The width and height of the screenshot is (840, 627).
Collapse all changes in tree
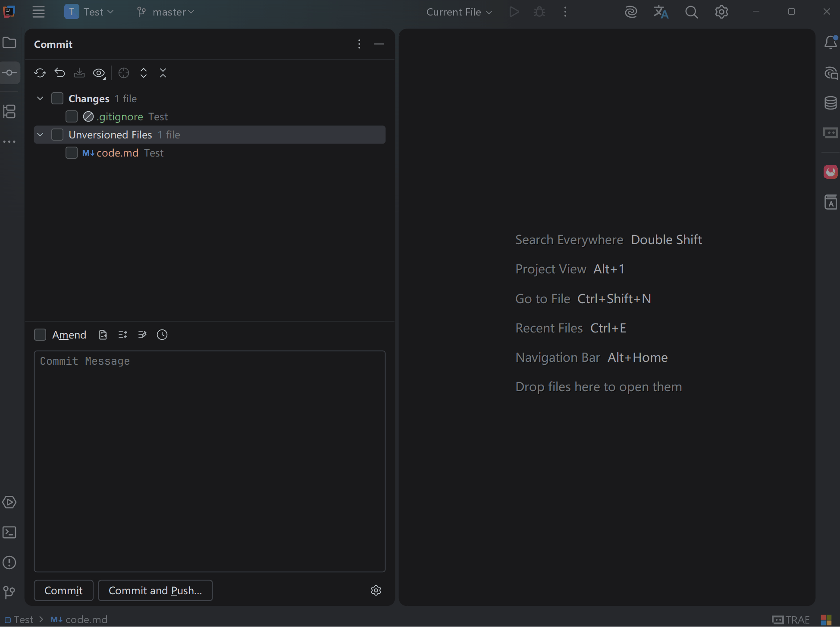coord(163,73)
